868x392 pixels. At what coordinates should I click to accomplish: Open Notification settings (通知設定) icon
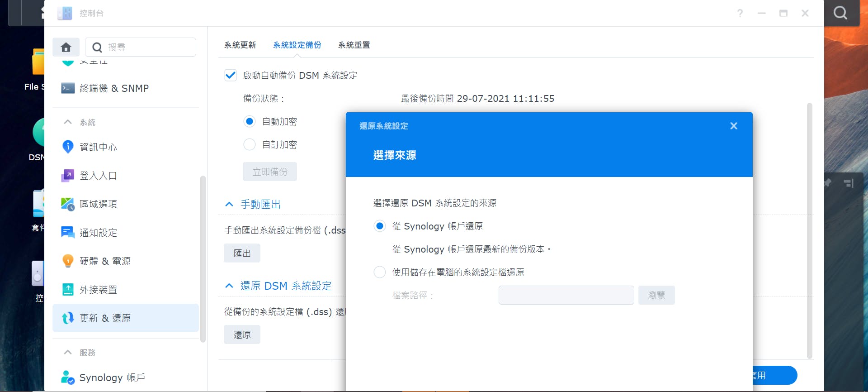click(68, 233)
